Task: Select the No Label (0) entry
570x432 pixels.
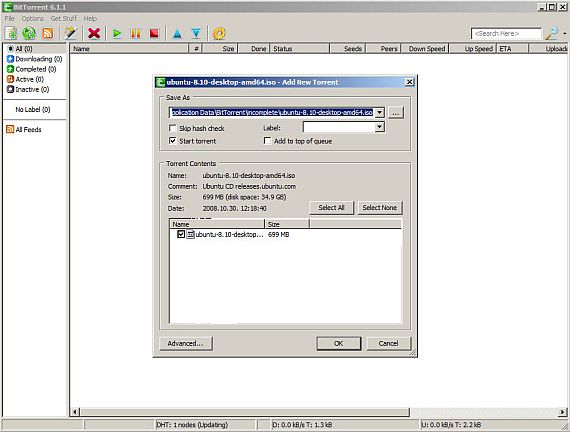Action: pos(33,109)
